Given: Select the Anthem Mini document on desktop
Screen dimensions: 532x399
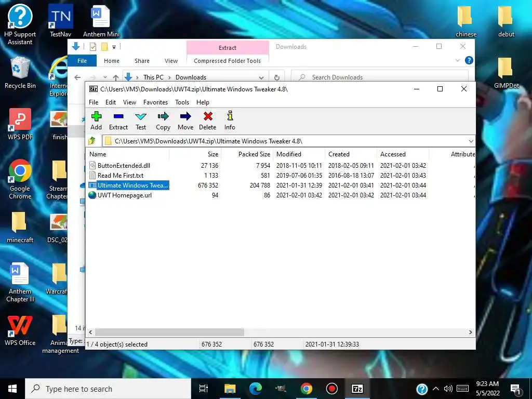Looking at the screenshot, I should (101, 20).
